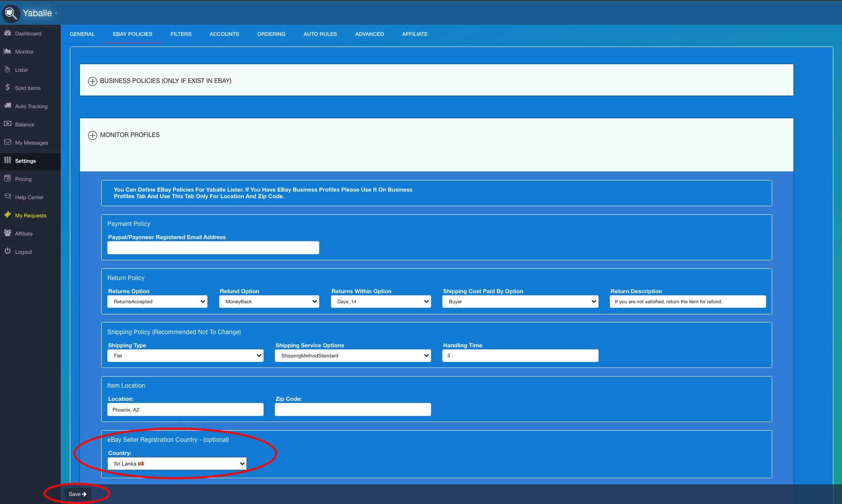
Task: Click the Monitor chart icon in sidebar
Action: click(x=8, y=52)
